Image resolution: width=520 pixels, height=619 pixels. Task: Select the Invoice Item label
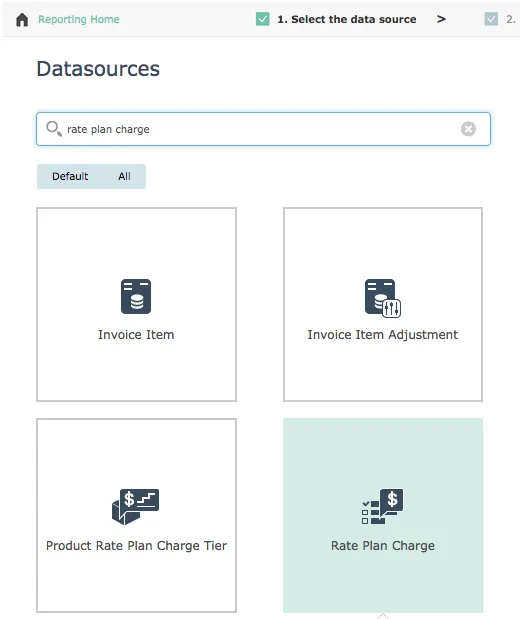(x=136, y=335)
